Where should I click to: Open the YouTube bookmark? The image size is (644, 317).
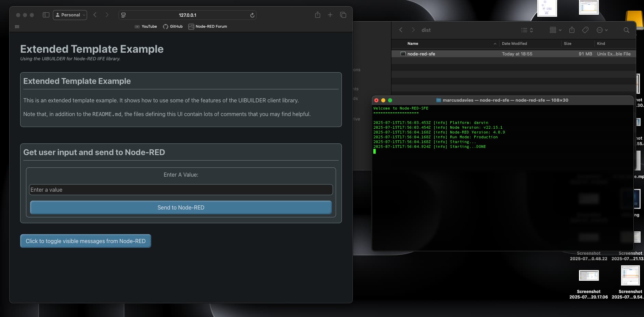click(146, 26)
